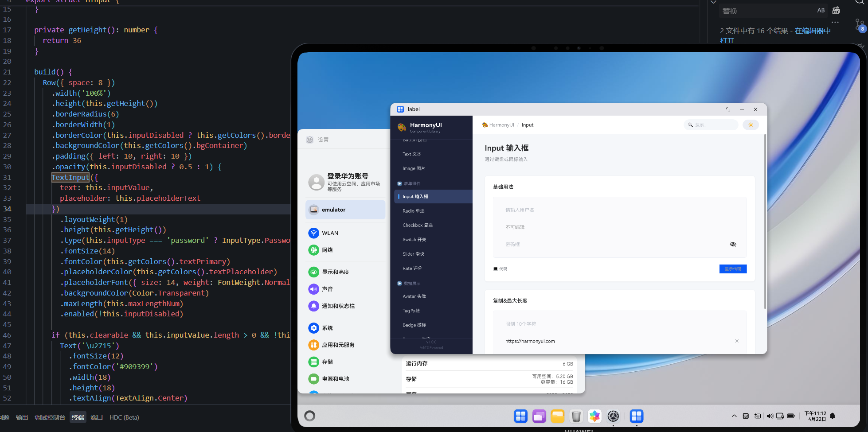Clear the https://harmonyui.com input with the X
The image size is (868, 432).
click(737, 341)
